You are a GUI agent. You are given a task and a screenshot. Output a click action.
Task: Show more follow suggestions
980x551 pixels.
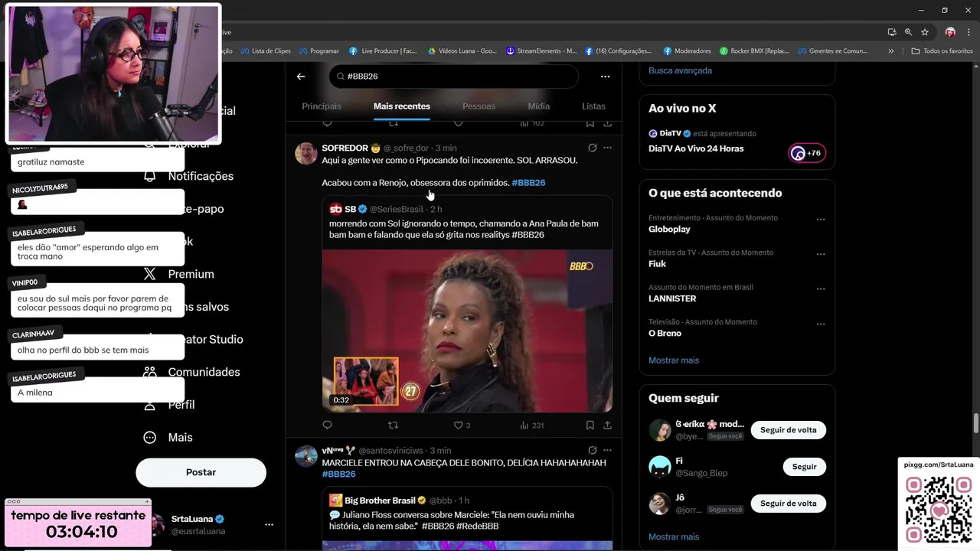click(x=674, y=537)
